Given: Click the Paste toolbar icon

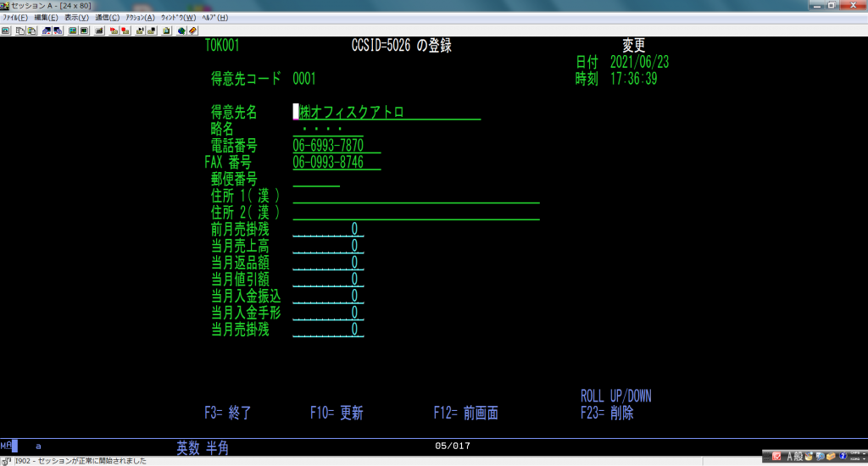Looking at the screenshot, I should [x=32, y=30].
